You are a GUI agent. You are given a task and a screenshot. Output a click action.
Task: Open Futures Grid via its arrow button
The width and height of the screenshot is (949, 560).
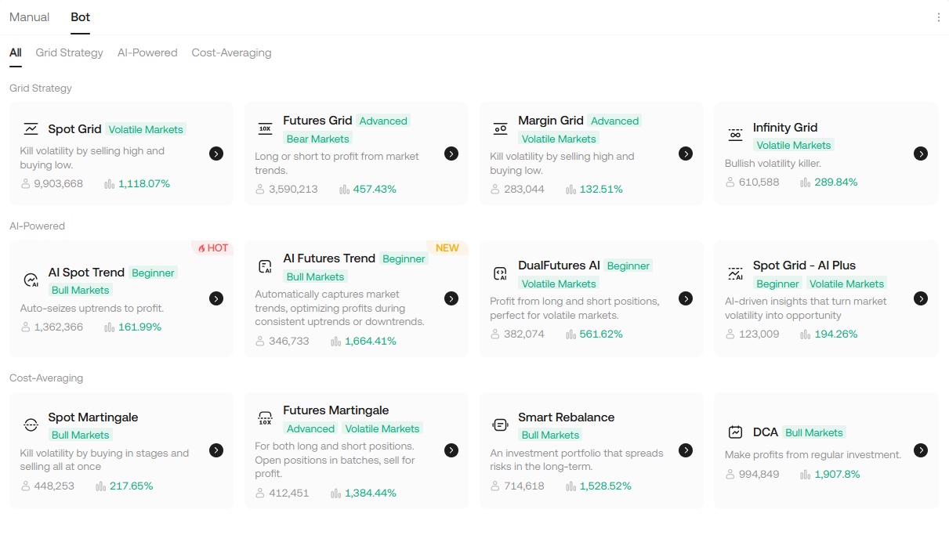pos(451,154)
